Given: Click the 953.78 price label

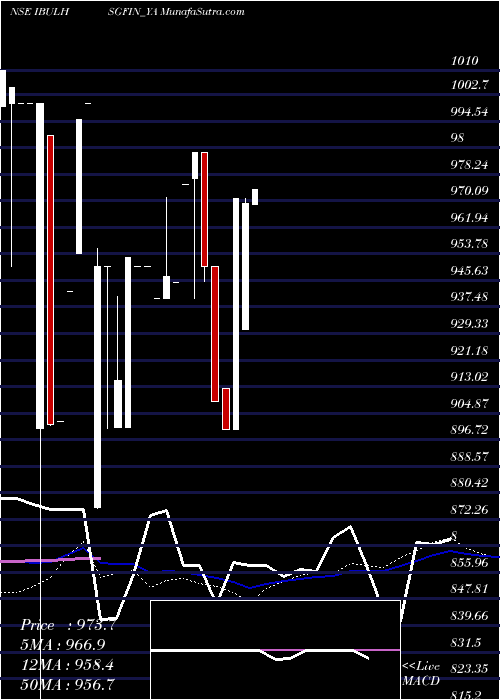Looking at the screenshot, I should pos(469,244).
